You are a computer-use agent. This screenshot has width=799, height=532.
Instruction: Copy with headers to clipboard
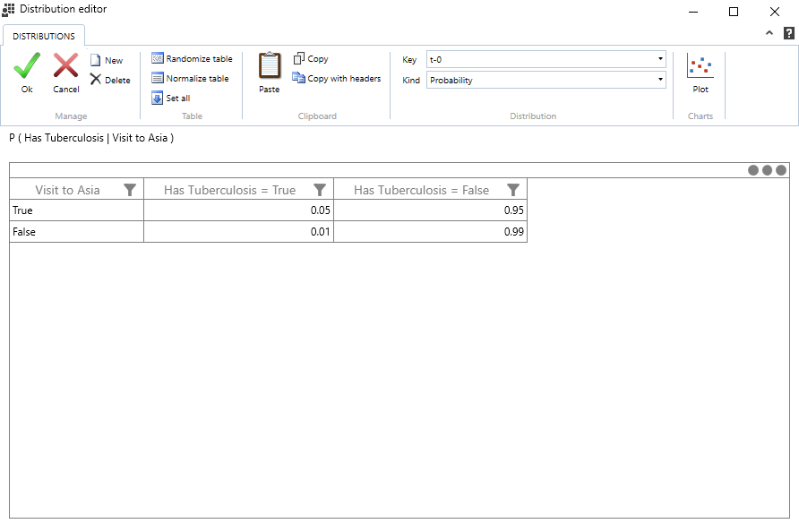click(337, 78)
